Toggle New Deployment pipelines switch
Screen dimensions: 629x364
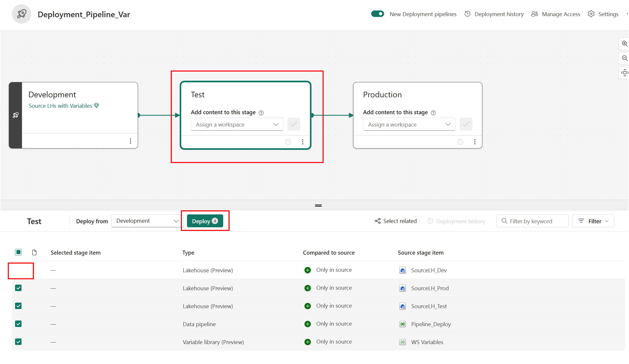[x=377, y=14]
